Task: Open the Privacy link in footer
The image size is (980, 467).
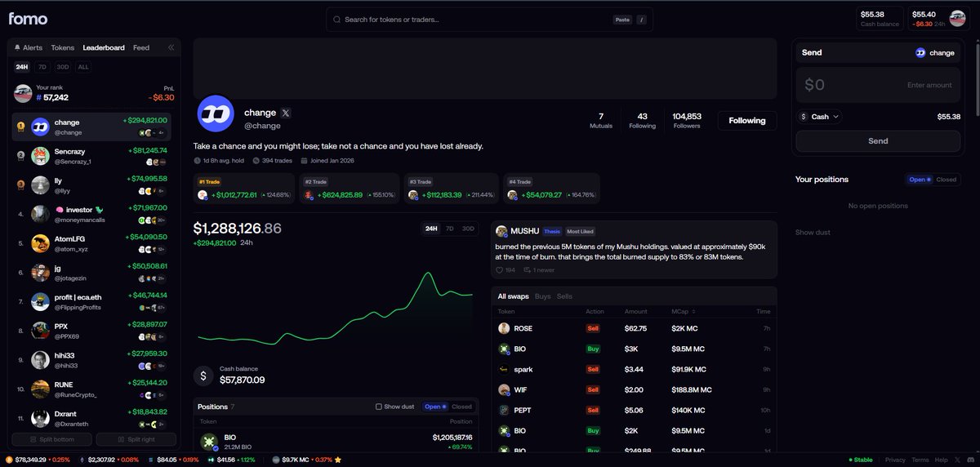Action: point(895,460)
